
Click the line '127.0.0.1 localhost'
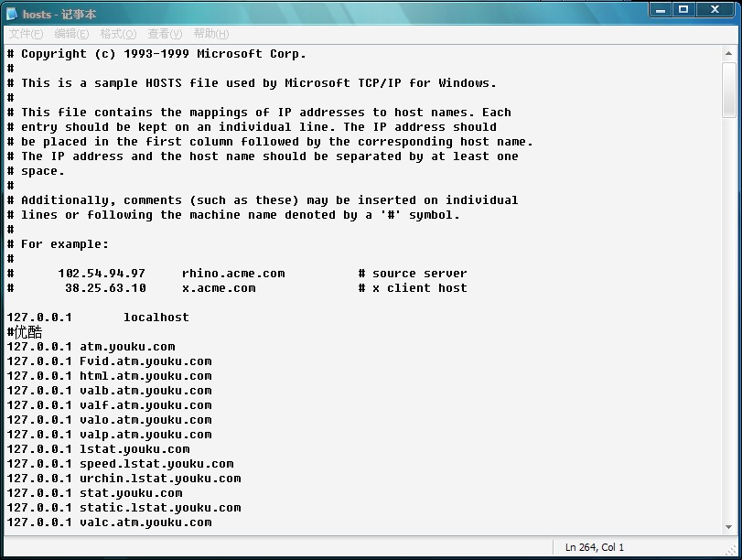coord(98,318)
